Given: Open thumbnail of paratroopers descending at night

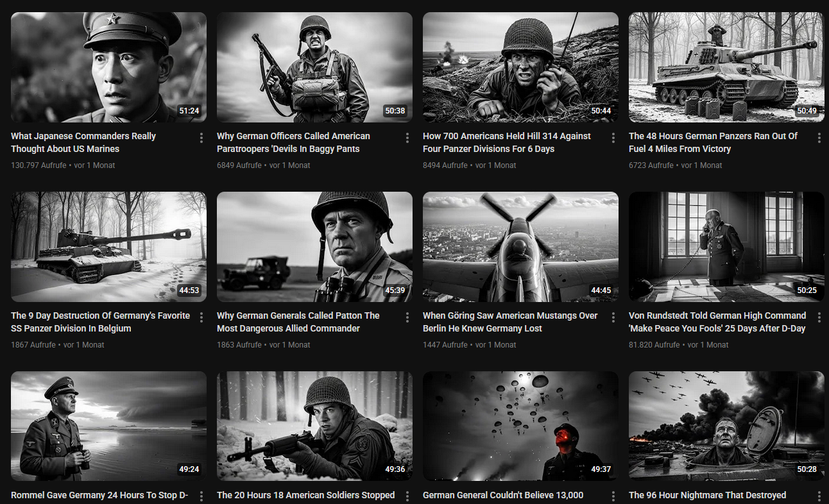Looking at the screenshot, I should (x=520, y=426).
